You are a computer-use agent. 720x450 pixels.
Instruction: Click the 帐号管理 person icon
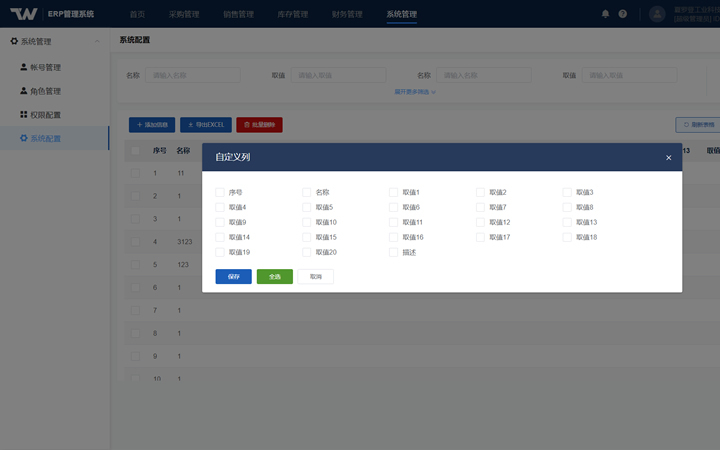coord(24,67)
